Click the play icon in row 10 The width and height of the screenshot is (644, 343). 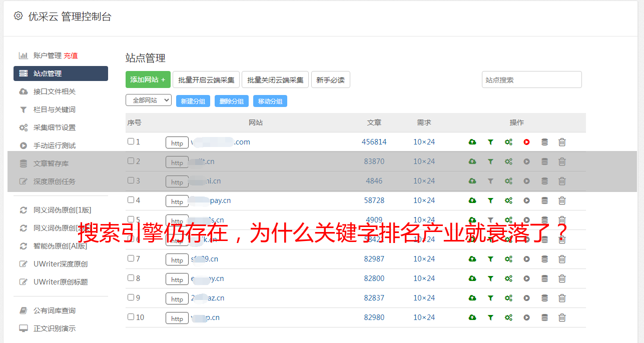click(x=526, y=317)
